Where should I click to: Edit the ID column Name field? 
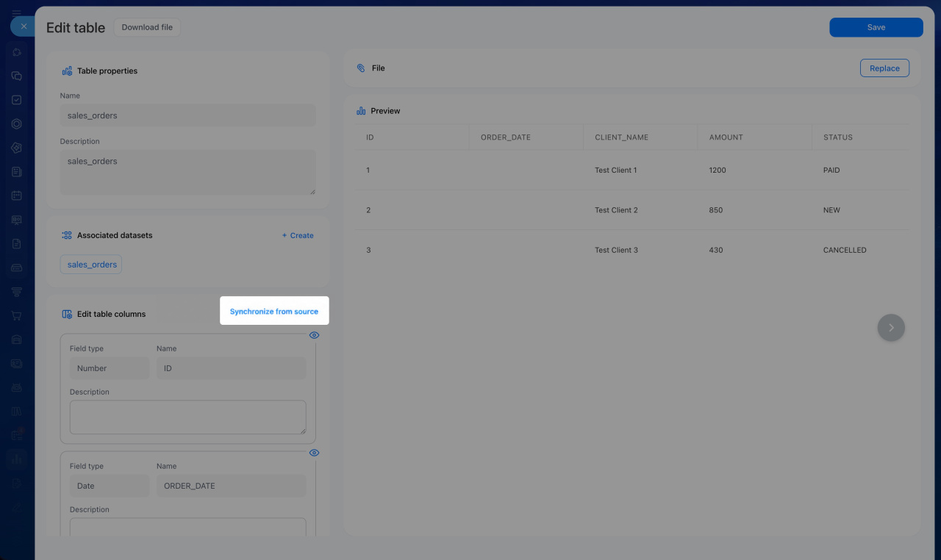pyautogui.click(x=232, y=368)
